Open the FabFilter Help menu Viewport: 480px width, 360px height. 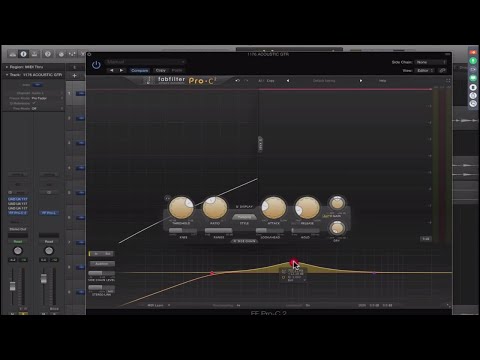click(x=382, y=81)
